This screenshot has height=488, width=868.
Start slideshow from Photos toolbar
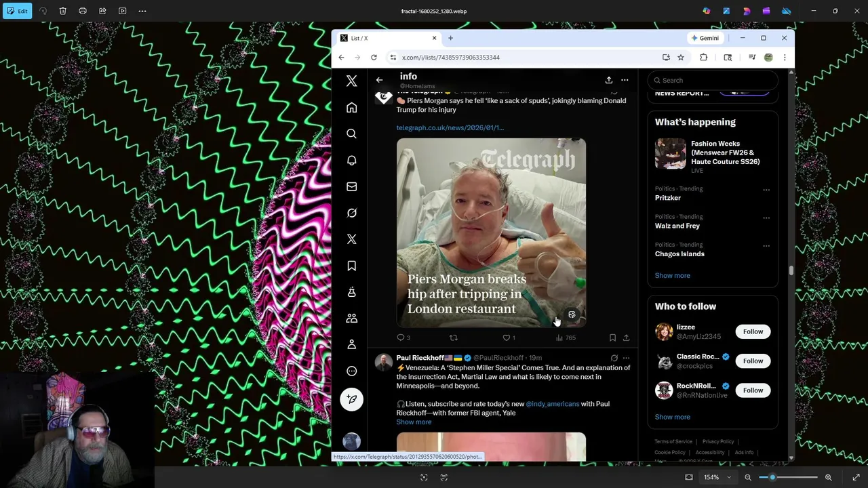(x=123, y=11)
